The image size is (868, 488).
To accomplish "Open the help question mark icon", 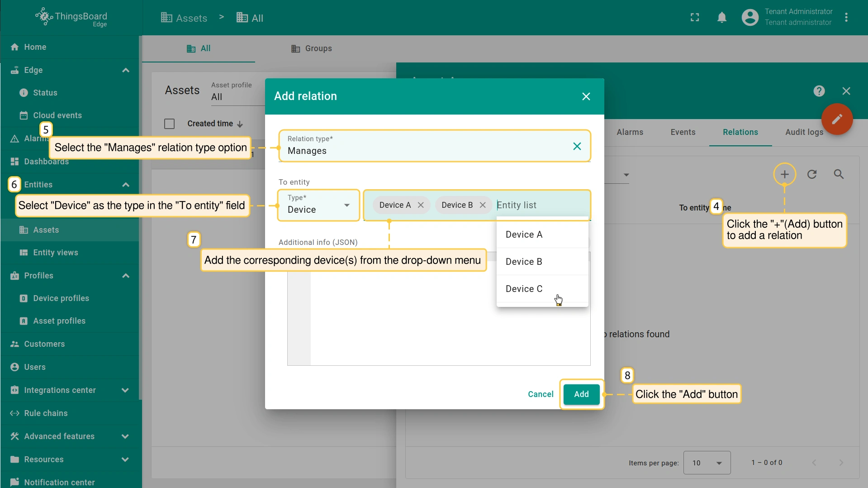I will pos(819,91).
